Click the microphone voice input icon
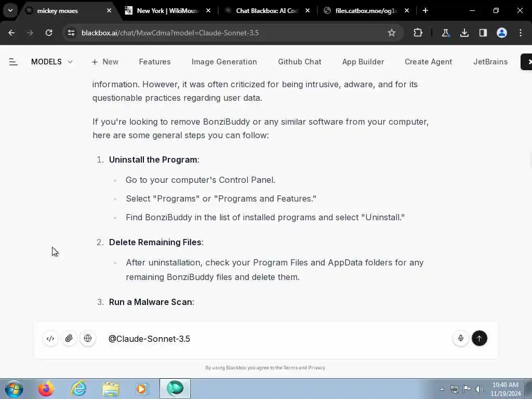Viewport: 532px width, 399px height. (460, 338)
